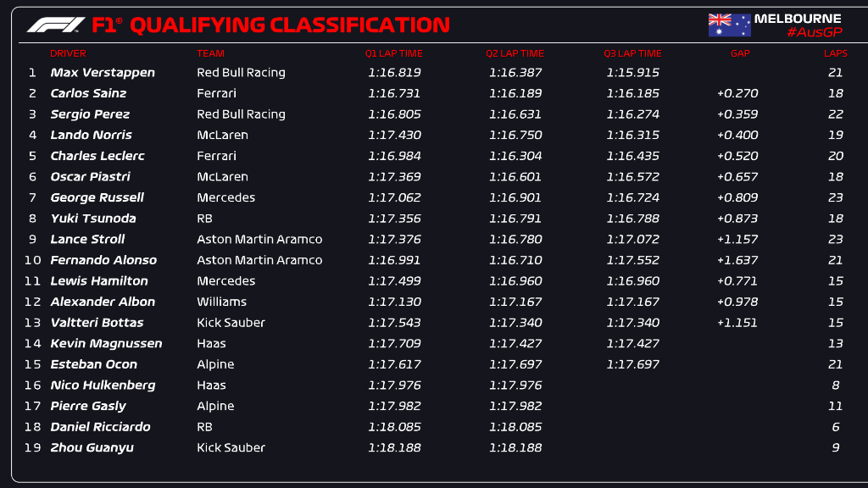The image size is (868, 488).
Task: Select Carlos Sainz in the list
Action: [88, 93]
